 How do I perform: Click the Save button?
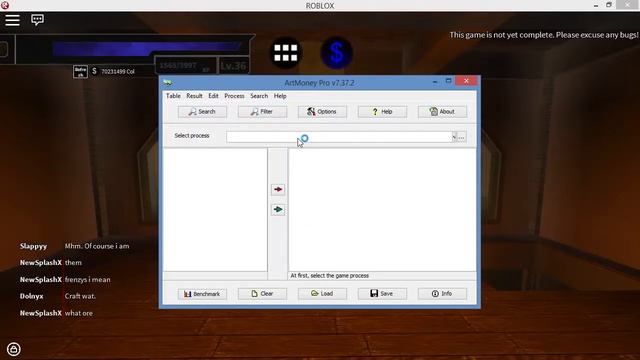pos(382,293)
